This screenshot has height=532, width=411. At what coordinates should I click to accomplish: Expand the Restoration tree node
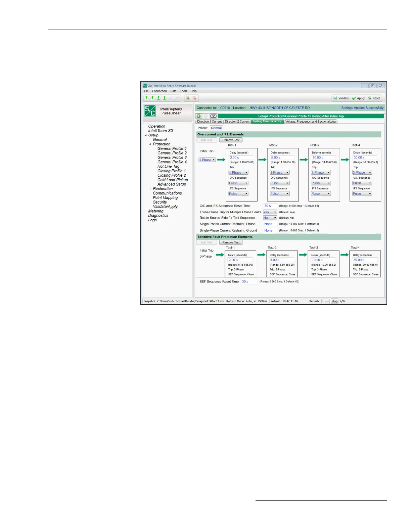point(150,189)
